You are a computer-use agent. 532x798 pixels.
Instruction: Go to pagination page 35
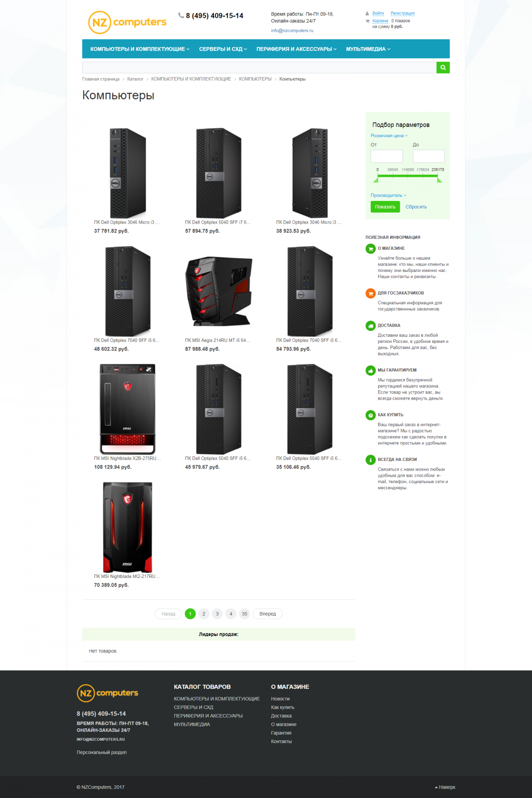(244, 614)
